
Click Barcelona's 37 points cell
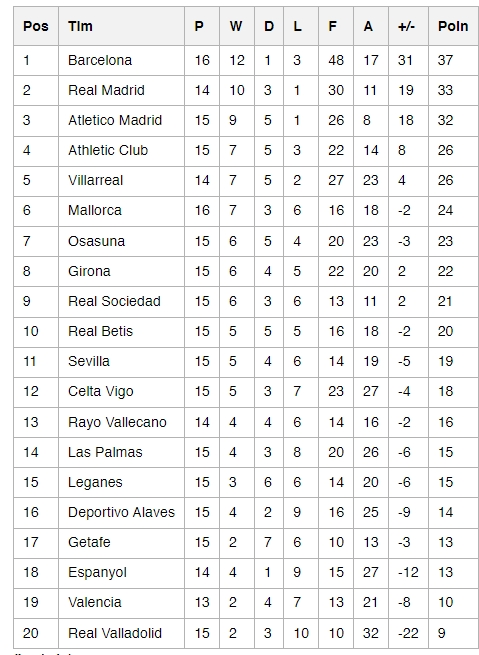[x=445, y=60]
